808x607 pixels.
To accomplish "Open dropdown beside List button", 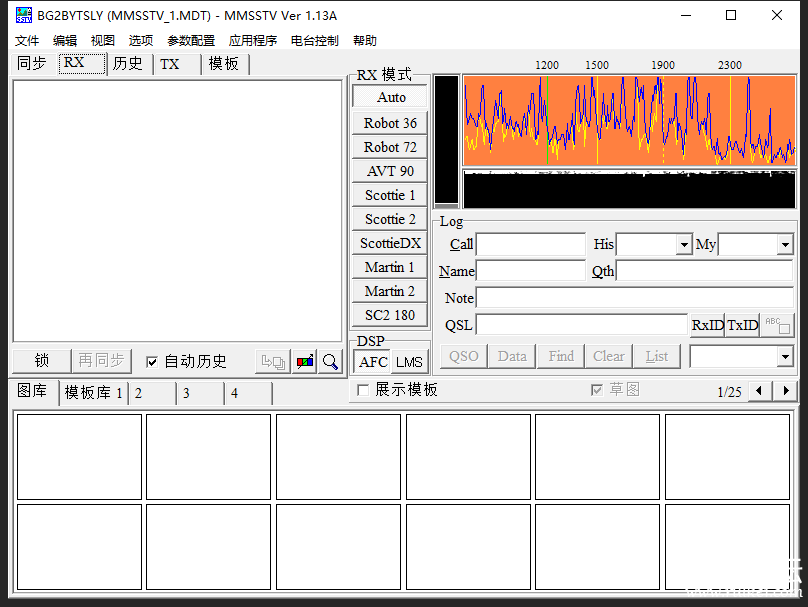I will (x=785, y=356).
